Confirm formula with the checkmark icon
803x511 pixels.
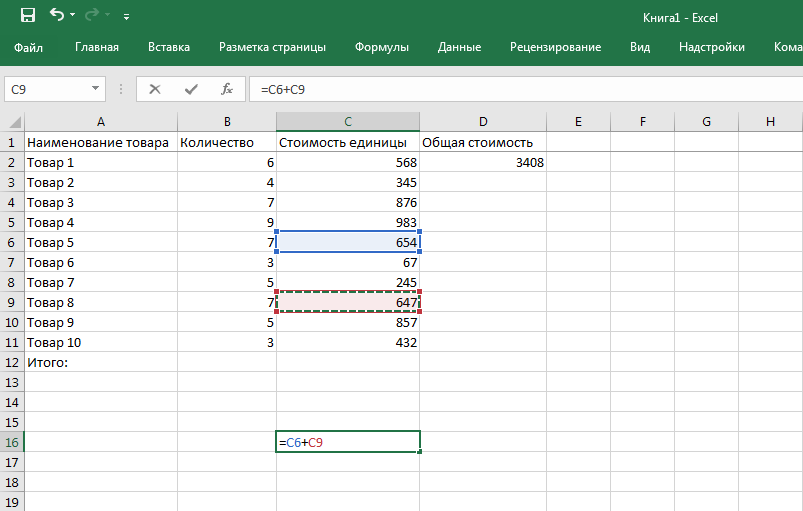(190, 89)
